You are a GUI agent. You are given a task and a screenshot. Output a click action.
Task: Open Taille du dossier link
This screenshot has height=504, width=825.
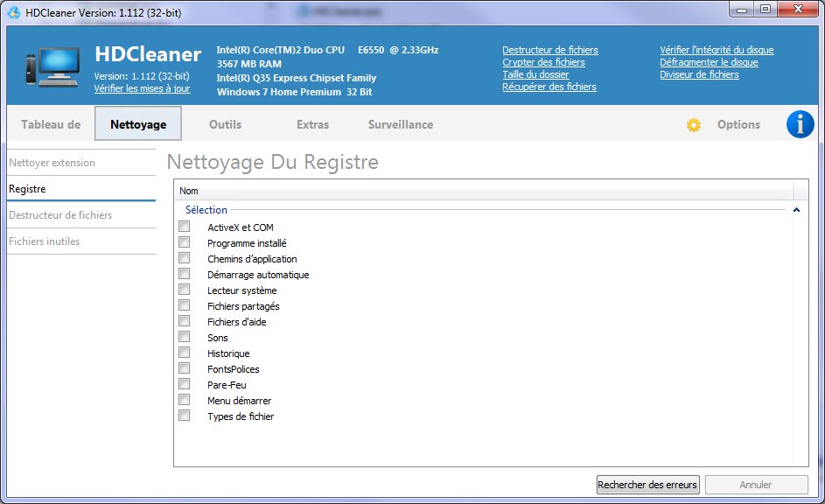(x=535, y=74)
